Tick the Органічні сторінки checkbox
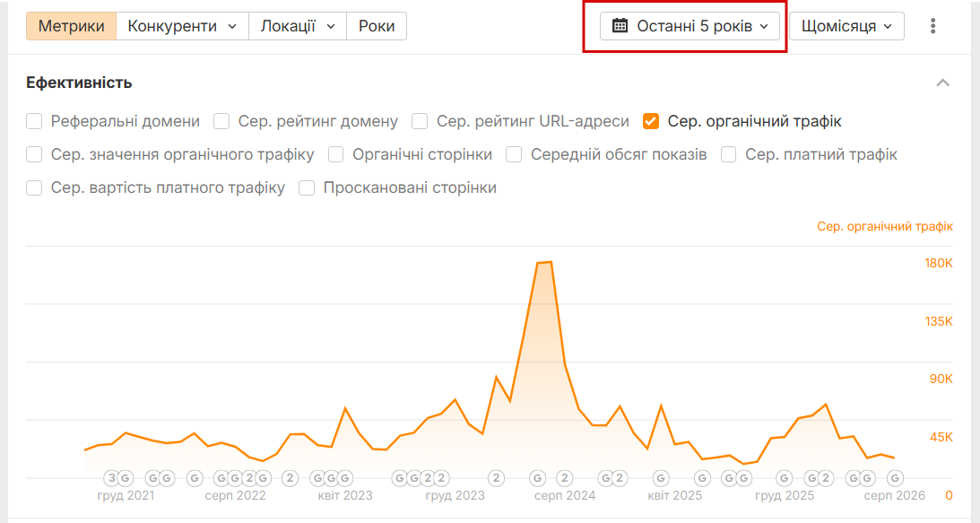The image size is (980, 523). click(335, 154)
